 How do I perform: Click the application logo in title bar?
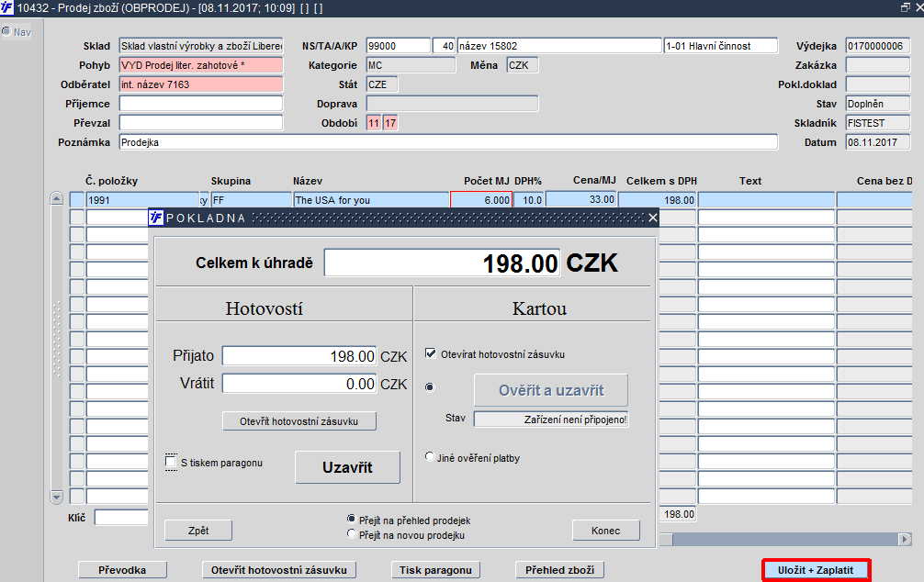[x=6, y=7]
